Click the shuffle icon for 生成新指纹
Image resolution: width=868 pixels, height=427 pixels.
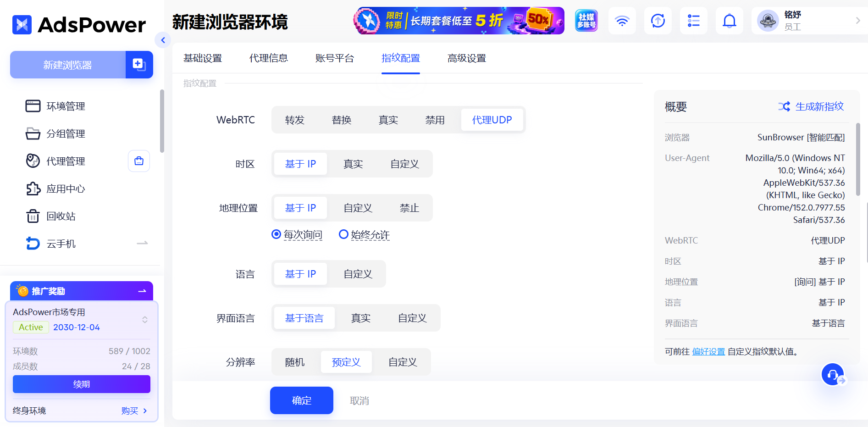[x=784, y=106]
